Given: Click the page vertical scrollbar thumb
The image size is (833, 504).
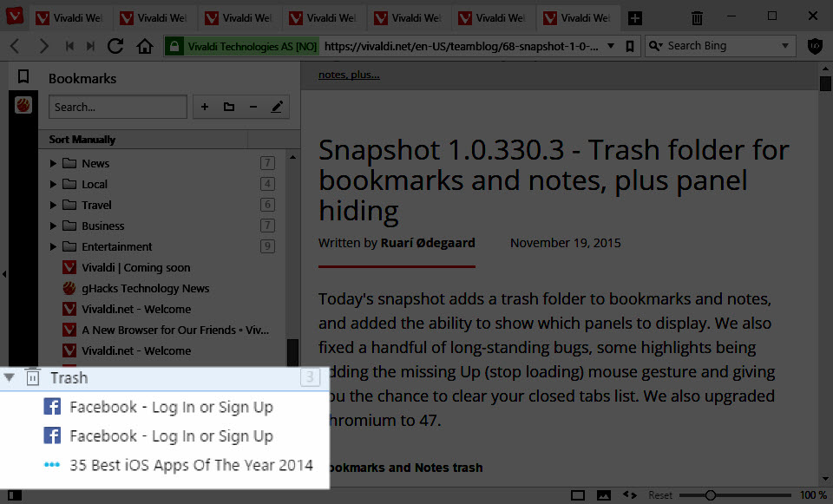Looking at the screenshot, I should pos(825,83).
